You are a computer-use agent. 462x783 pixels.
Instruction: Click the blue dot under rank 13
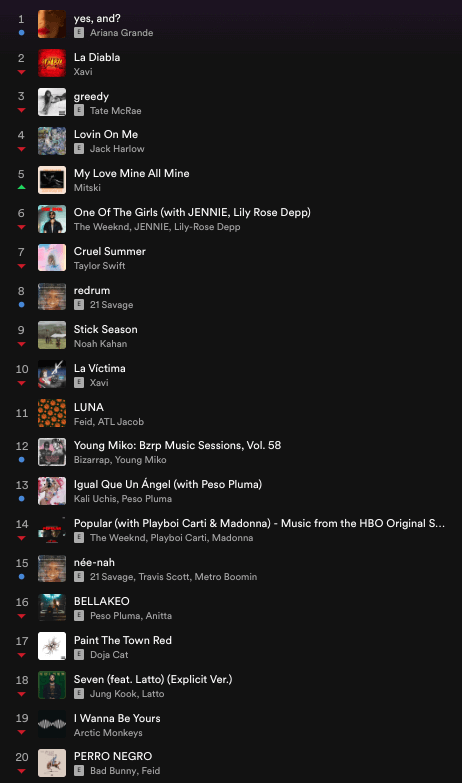(21, 498)
